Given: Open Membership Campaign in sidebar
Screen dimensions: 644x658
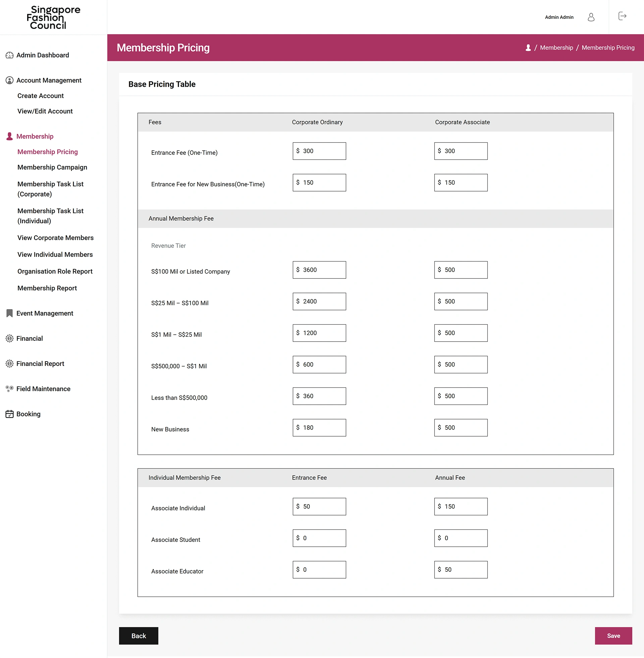Looking at the screenshot, I should click(52, 167).
